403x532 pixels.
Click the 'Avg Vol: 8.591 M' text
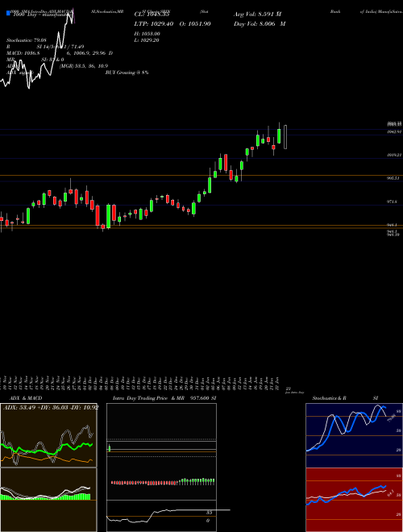(x=257, y=15)
